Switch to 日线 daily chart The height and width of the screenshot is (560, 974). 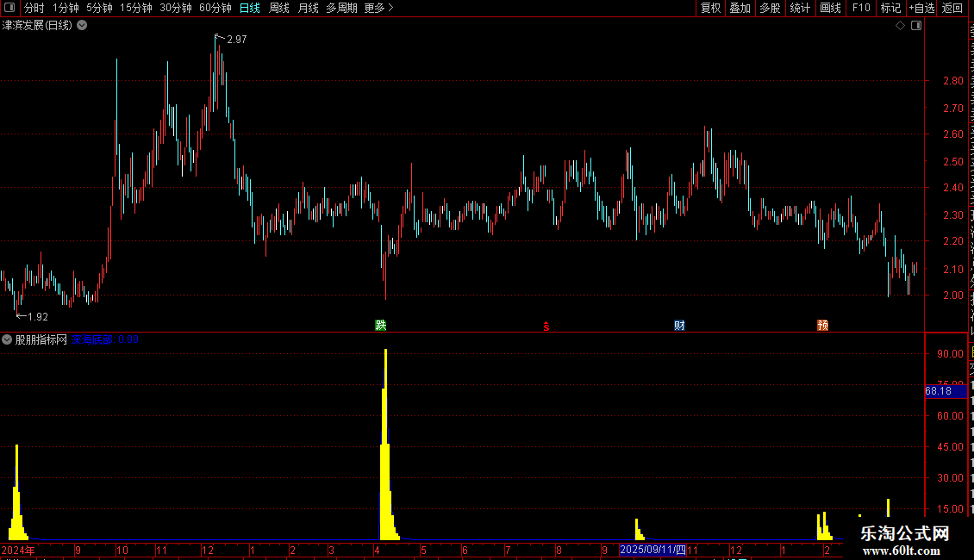click(x=250, y=8)
